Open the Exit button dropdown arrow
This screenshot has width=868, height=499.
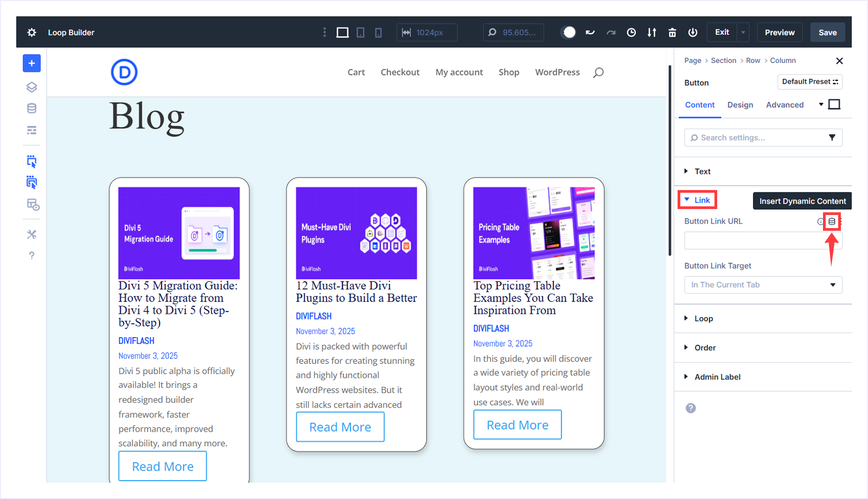click(x=742, y=32)
